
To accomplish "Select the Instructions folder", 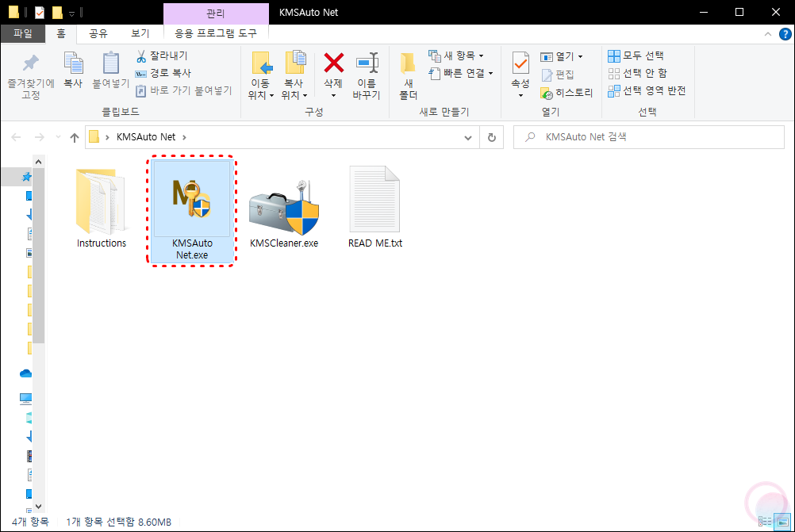I will (x=102, y=209).
